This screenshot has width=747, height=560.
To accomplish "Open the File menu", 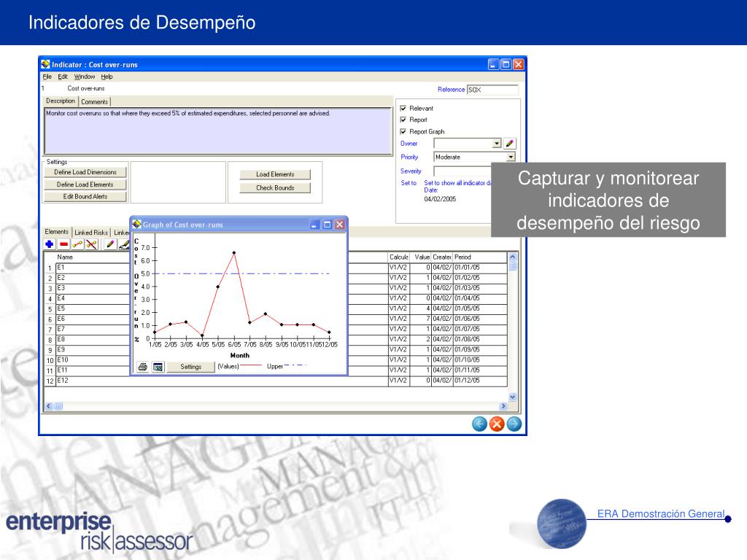I will (x=47, y=77).
